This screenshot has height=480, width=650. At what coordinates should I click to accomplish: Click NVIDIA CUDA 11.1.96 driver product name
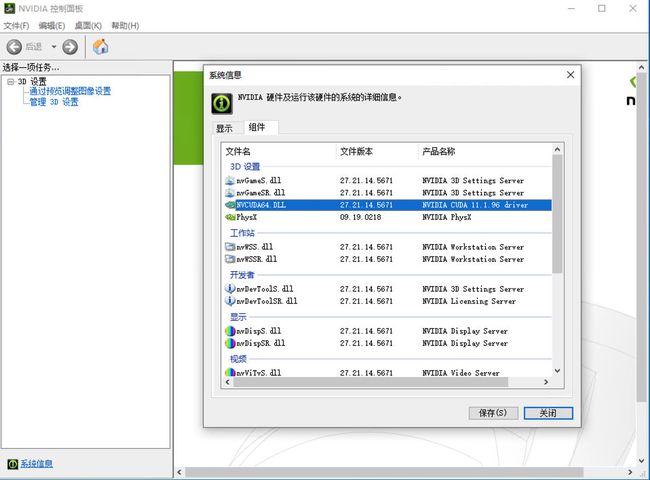(x=475, y=205)
